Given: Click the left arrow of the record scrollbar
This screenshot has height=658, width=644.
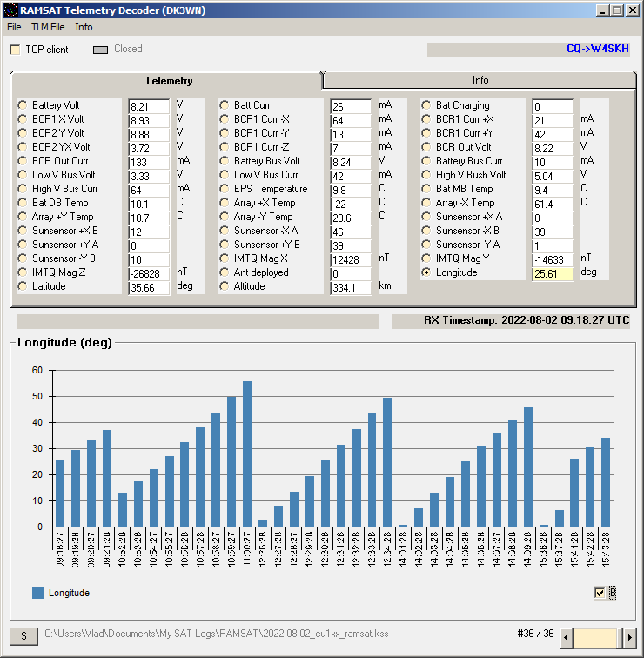Looking at the screenshot, I should coord(566,637).
